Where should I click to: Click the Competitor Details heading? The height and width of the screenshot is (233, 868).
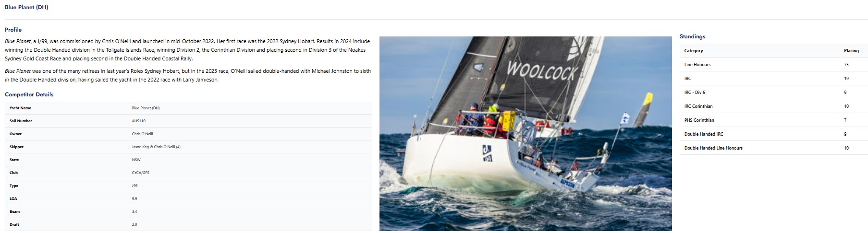pos(29,94)
